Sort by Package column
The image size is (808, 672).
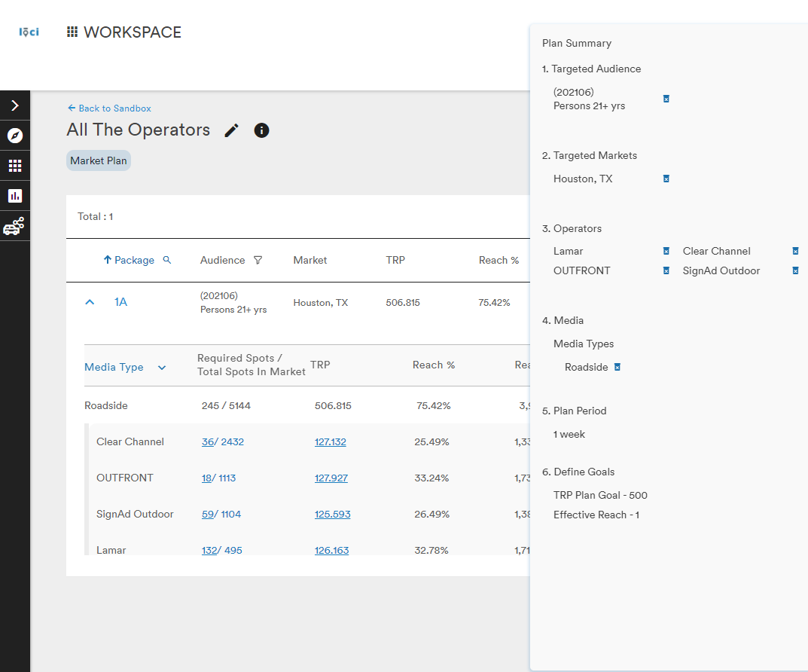[129, 260]
